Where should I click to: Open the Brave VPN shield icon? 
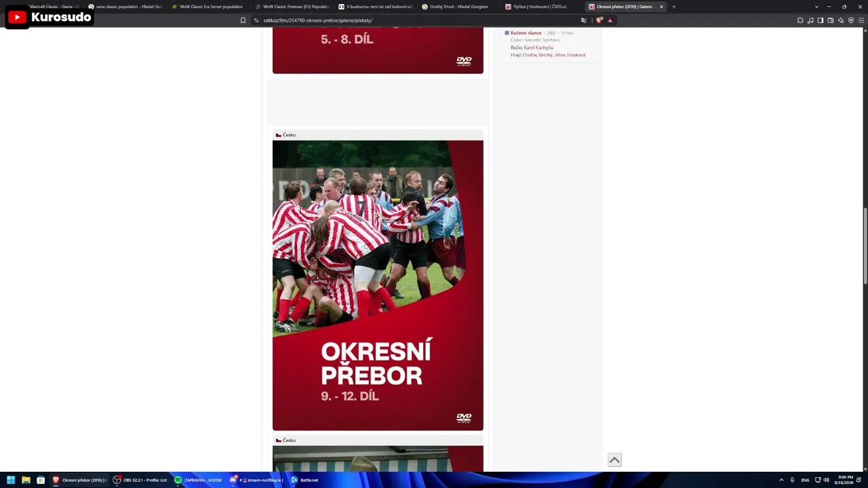851,20
